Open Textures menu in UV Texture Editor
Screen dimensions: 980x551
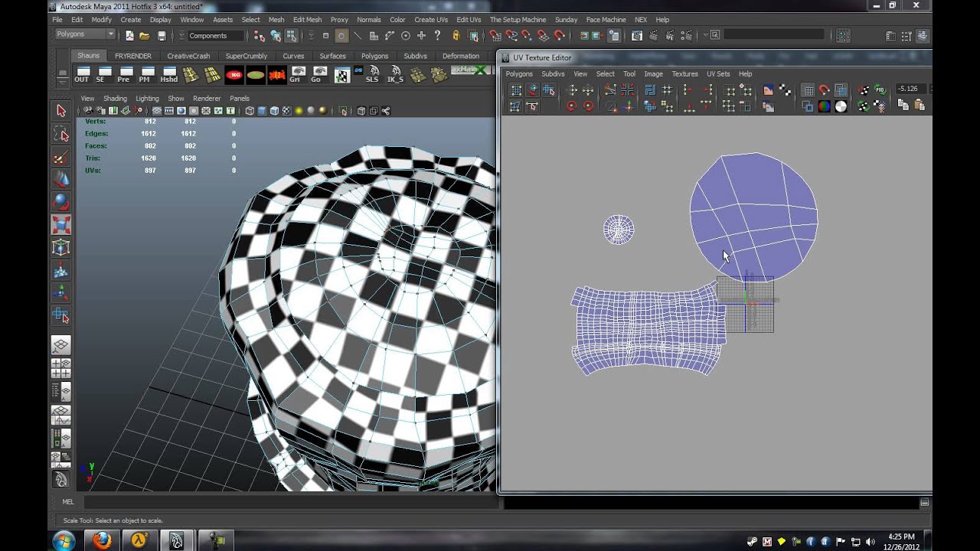684,74
